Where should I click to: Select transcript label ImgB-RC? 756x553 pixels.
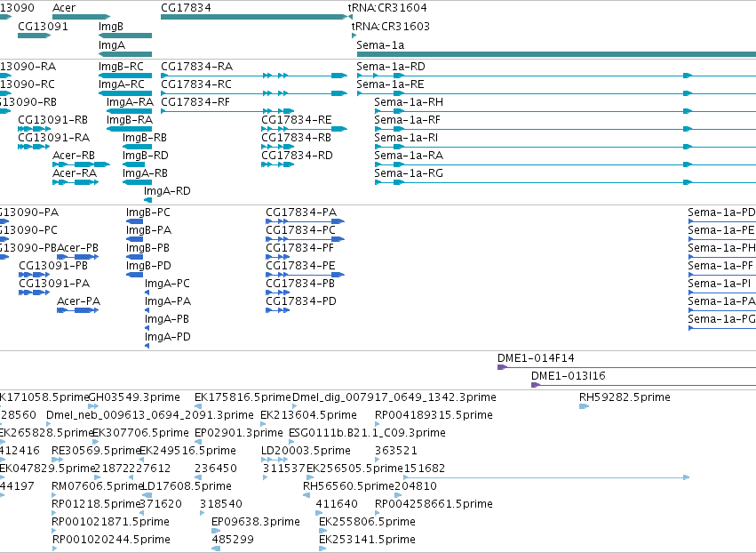coord(121,66)
